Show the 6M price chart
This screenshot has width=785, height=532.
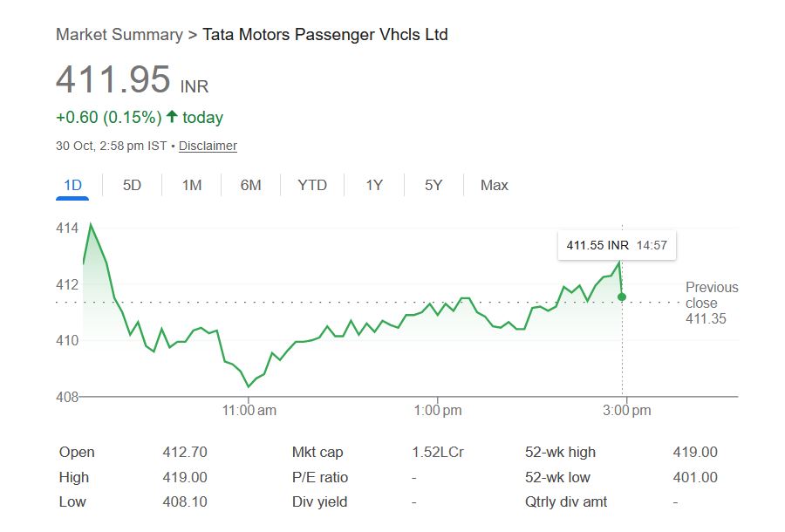(x=250, y=185)
